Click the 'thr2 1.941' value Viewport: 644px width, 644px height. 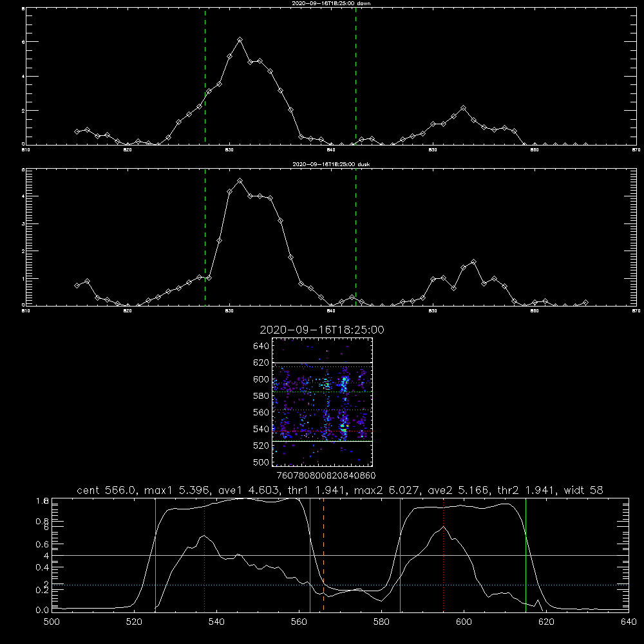pos(527,490)
